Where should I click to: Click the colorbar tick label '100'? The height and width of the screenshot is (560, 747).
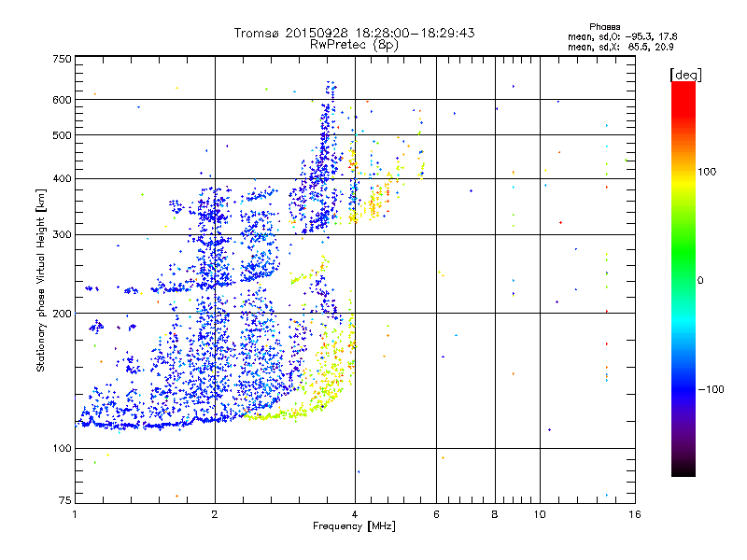[707, 172]
